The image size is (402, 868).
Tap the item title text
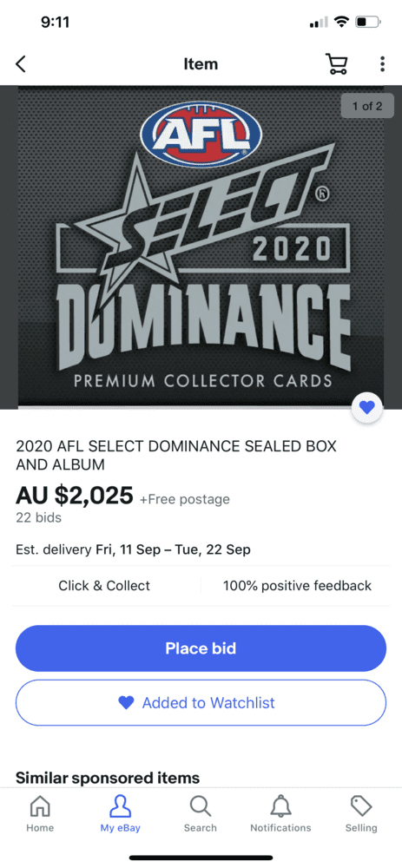coord(176,455)
